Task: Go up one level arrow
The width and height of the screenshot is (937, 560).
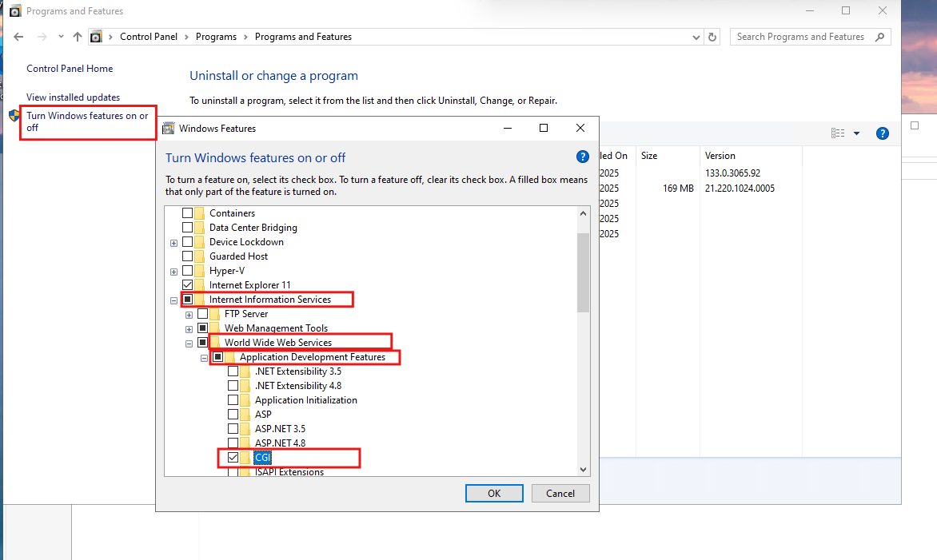Action: click(x=77, y=37)
